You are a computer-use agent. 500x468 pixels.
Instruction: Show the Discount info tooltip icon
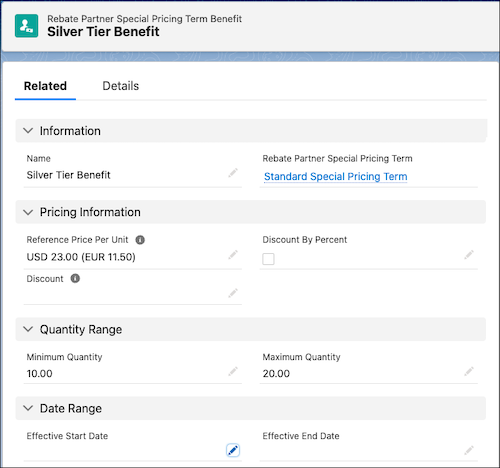75,278
